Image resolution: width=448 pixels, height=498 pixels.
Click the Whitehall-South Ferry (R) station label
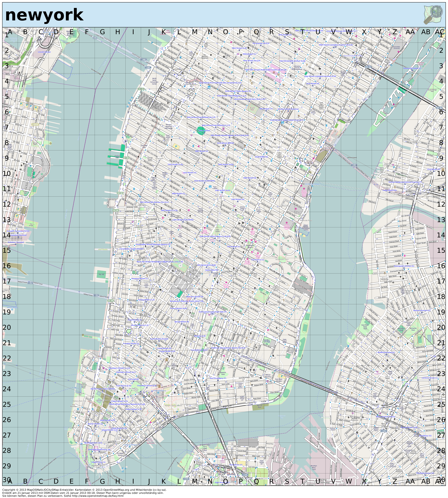[x=99, y=449]
